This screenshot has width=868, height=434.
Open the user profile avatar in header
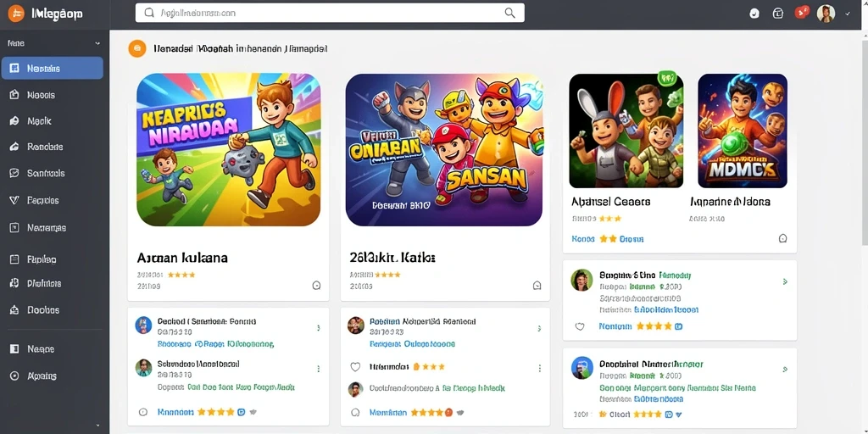826,14
